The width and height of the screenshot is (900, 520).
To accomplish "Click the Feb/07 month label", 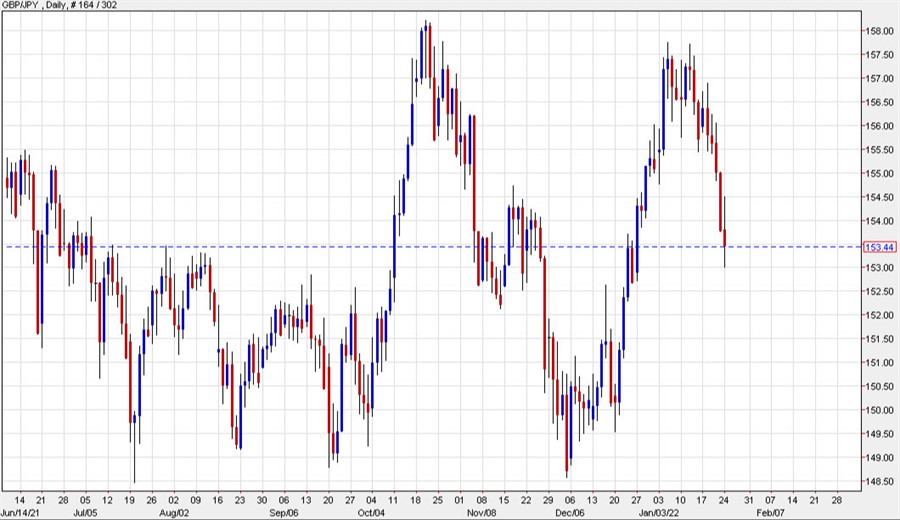I will click(x=770, y=513).
